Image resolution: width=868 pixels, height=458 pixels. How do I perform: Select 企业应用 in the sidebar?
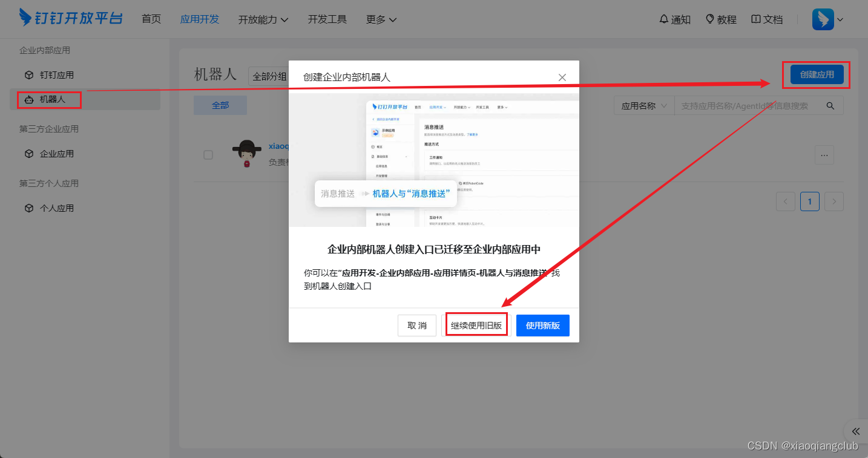point(85,154)
